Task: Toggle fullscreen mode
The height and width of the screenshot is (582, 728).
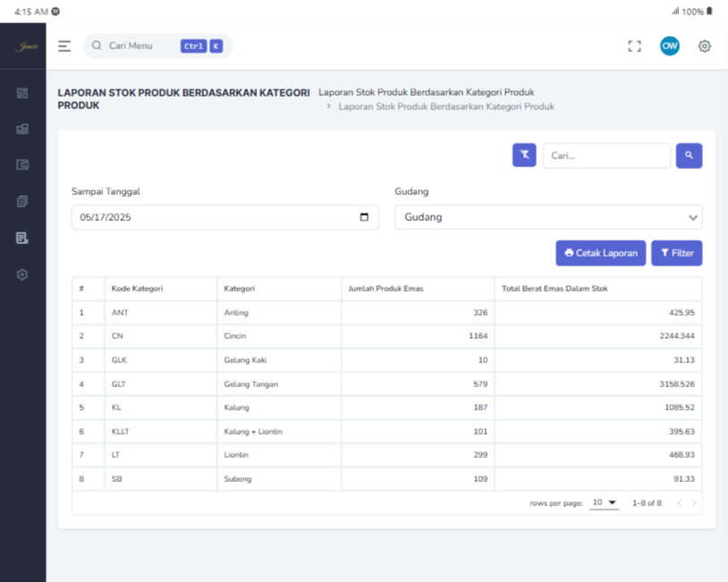Action: [635, 46]
